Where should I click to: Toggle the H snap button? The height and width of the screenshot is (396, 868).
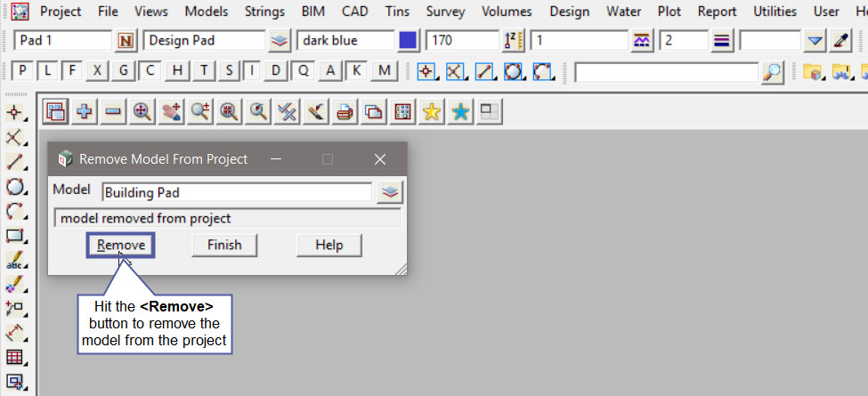click(x=177, y=70)
